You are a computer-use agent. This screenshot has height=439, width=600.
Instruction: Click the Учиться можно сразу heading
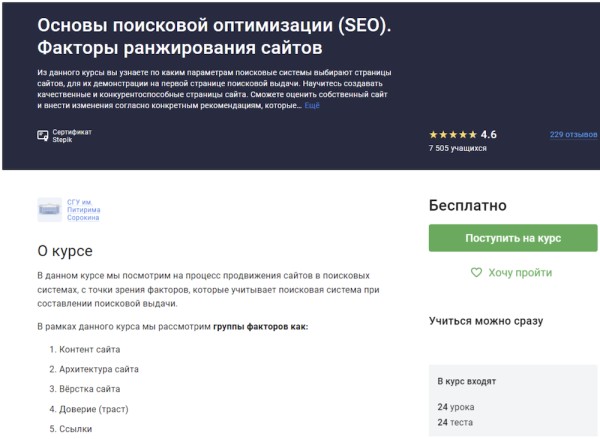485,321
